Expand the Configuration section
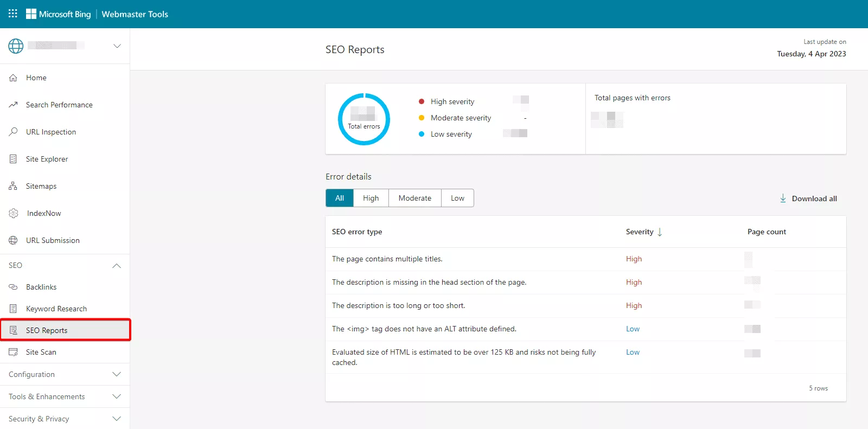The image size is (868, 429). (x=116, y=374)
